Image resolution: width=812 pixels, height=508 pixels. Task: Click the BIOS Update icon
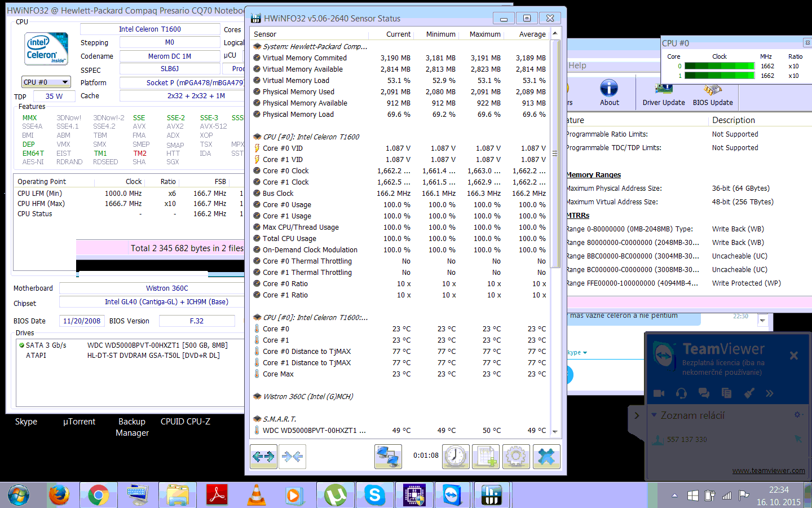point(713,94)
